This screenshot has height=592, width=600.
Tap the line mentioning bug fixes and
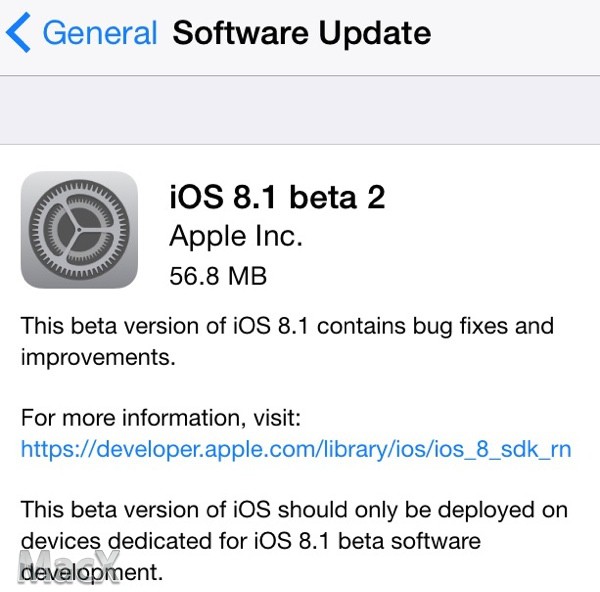(x=287, y=326)
